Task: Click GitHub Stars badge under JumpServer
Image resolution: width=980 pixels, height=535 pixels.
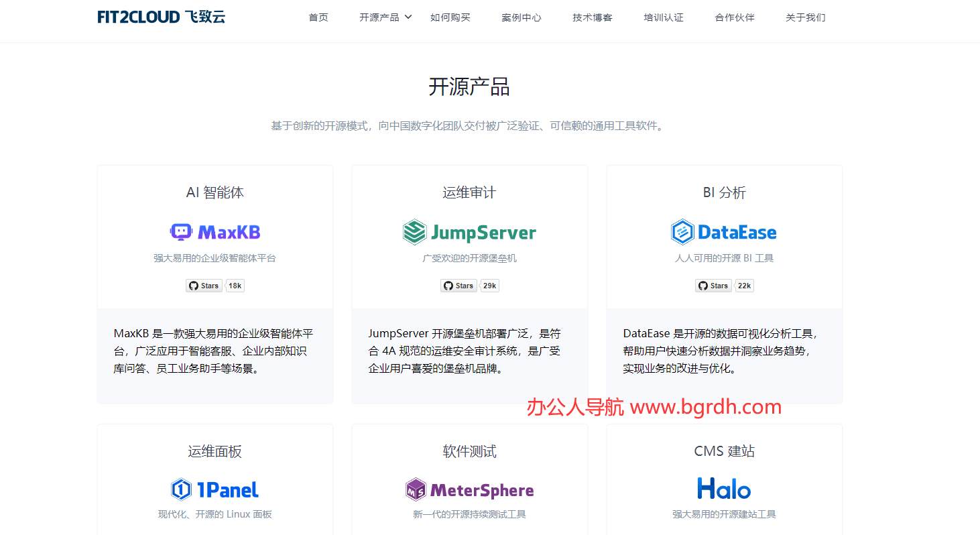Action: pyautogui.click(x=458, y=286)
